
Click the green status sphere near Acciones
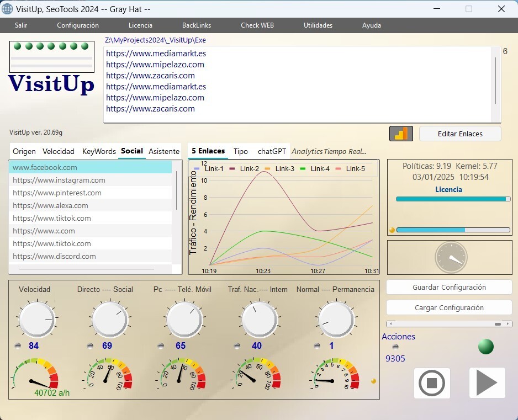486,347
